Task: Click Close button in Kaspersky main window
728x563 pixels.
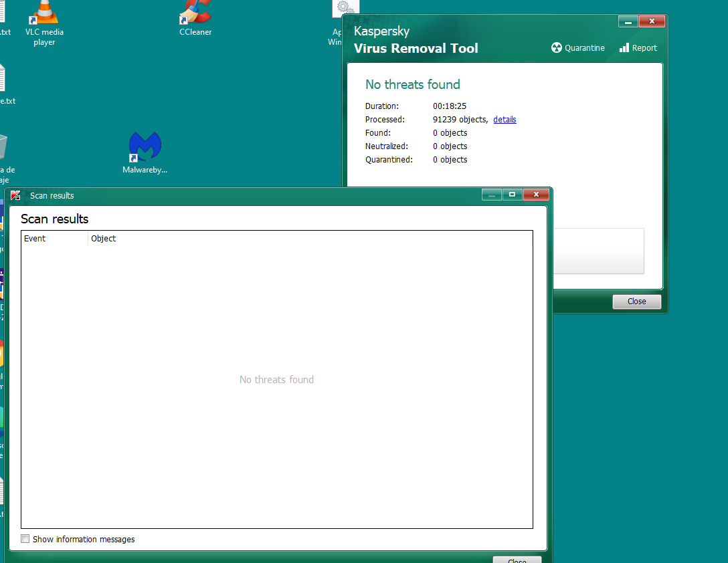Action: tap(636, 302)
